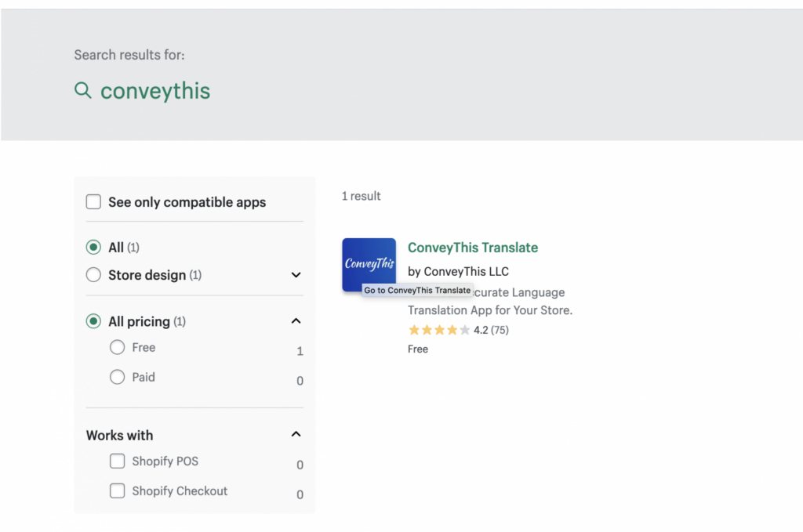Click the (75) review count
This screenshot has width=803, height=532.
pyautogui.click(x=500, y=330)
